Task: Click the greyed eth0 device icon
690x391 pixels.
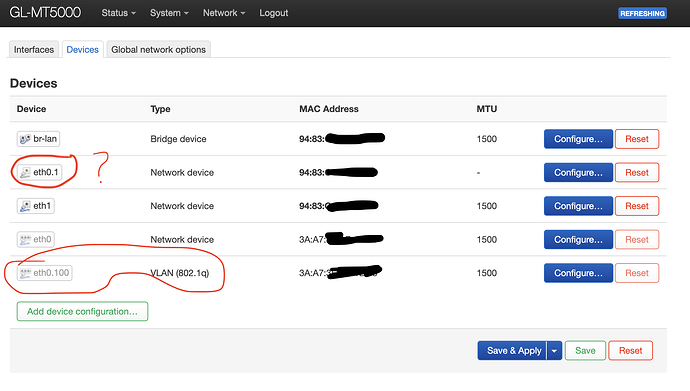Action: click(x=25, y=240)
